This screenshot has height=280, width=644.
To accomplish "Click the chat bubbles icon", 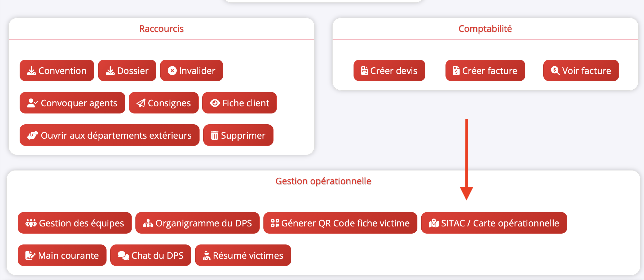I will [123, 256].
